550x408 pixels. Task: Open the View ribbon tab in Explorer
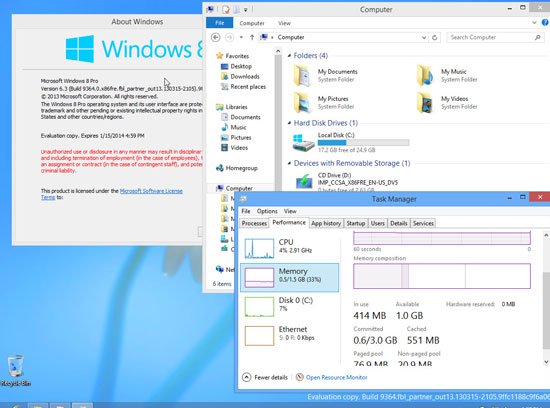(x=284, y=23)
